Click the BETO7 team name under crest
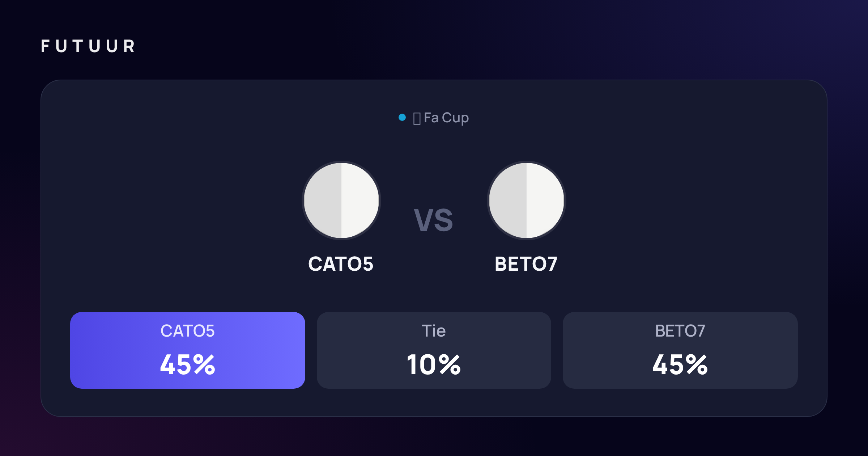The height and width of the screenshot is (456, 868). [526, 264]
